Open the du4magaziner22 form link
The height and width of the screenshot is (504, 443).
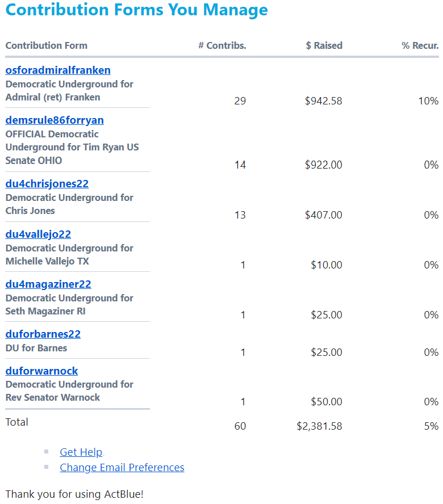point(48,284)
